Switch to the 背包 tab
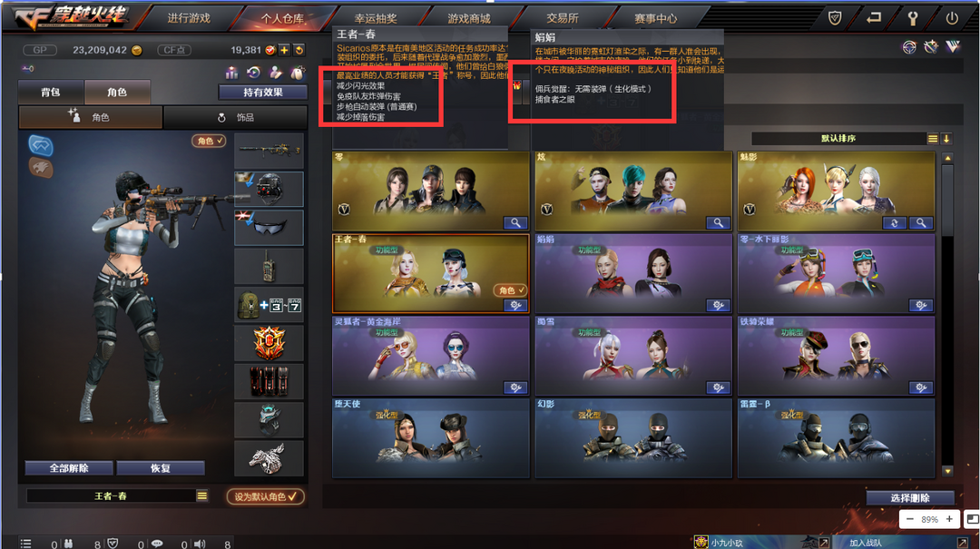 [x=51, y=92]
